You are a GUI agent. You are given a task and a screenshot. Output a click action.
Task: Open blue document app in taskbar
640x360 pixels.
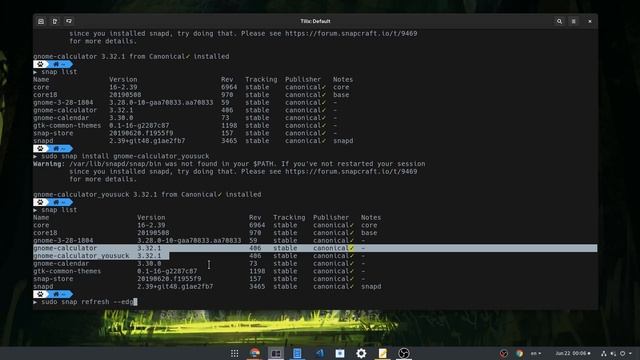297,353
